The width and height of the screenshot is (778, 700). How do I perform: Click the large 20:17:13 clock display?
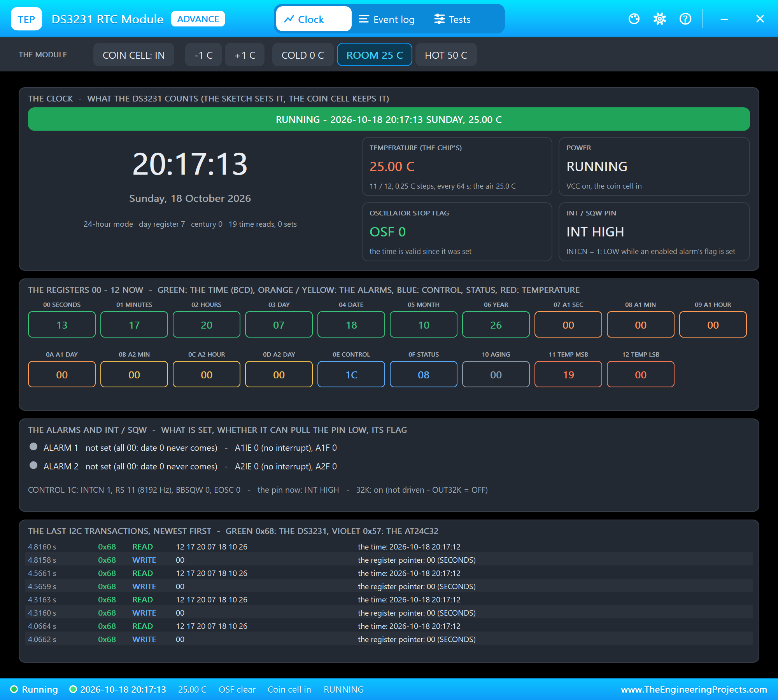pyautogui.click(x=190, y=164)
